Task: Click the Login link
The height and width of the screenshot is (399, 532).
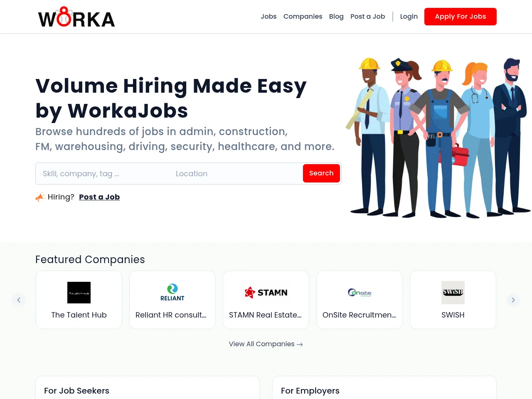Action: pyautogui.click(x=409, y=17)
